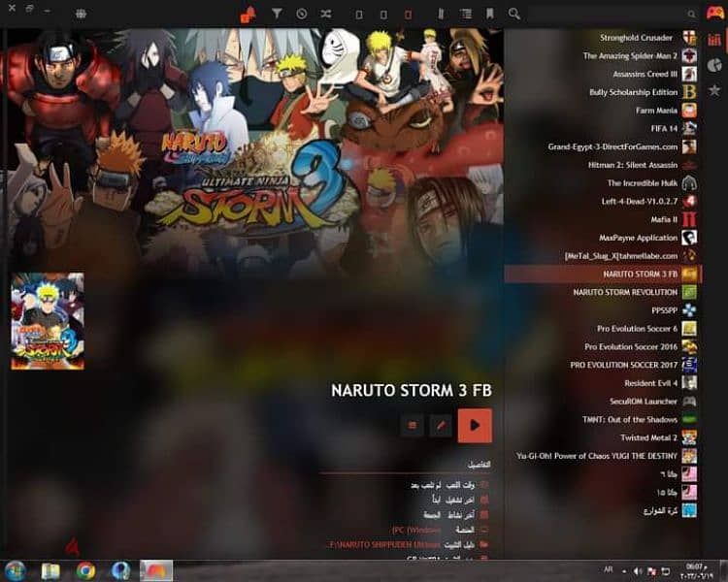Image resolution: width=728 pixels, height=582 pixels.
Task: Open the filter funnel icon in the top bar
Action: click(277, 14)
